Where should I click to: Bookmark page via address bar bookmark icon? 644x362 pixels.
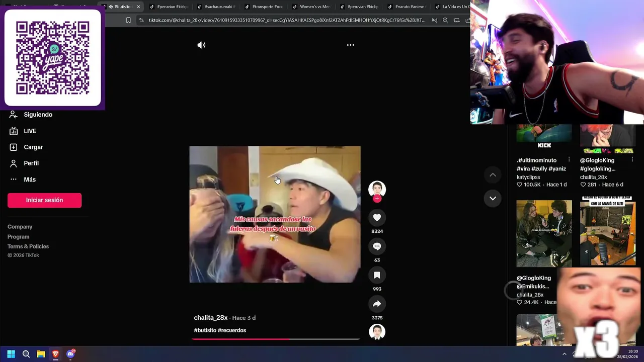[128, 20]
